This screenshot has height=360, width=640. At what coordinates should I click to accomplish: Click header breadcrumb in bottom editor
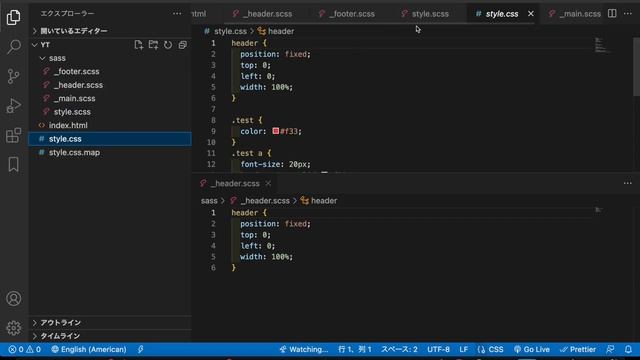pos(320,201)
